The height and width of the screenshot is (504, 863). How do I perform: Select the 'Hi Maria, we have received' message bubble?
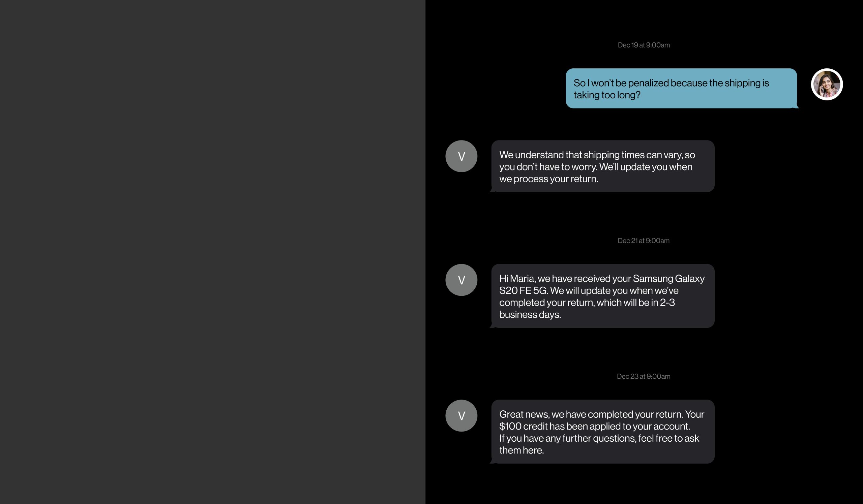pos(603,296)
